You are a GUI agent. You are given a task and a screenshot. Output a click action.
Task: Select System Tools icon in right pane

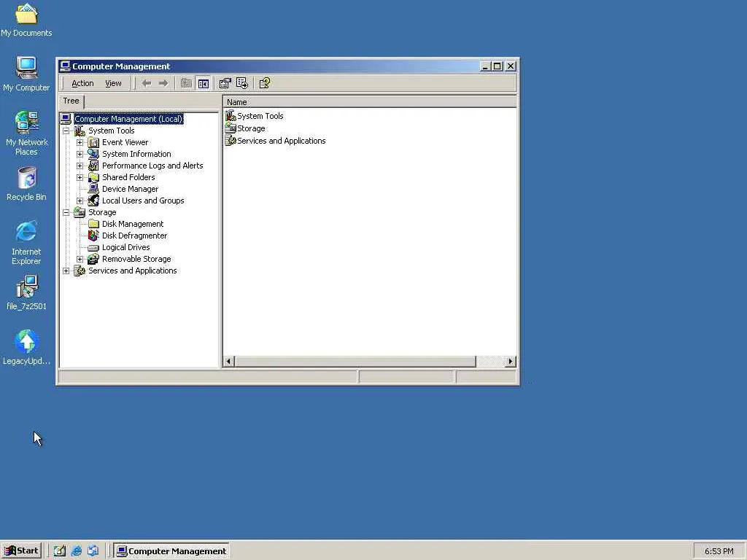231,116
